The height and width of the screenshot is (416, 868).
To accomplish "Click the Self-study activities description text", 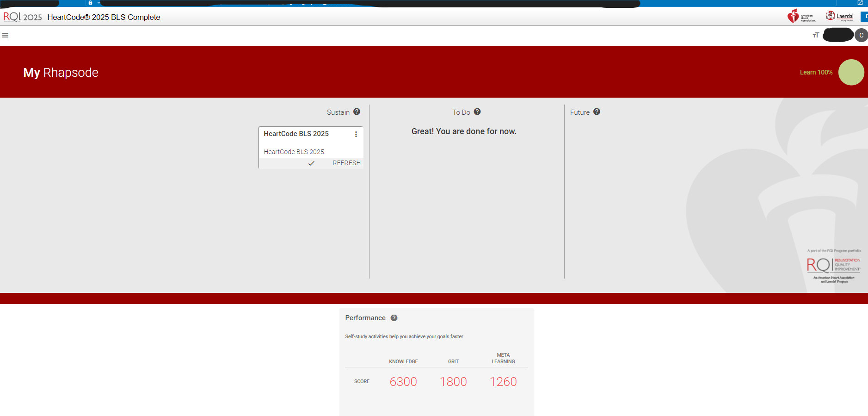I will pyautogui.click(x=404, y=336).
